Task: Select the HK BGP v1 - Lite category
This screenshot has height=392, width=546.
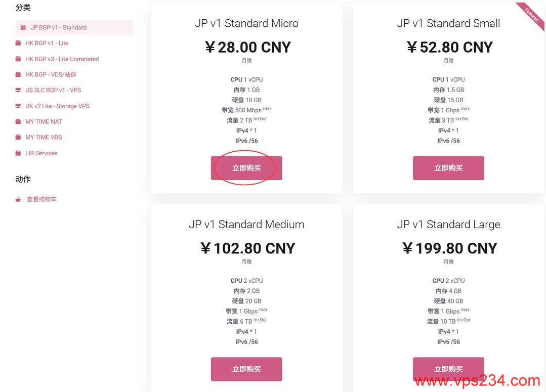Action: tap(47, 43)
